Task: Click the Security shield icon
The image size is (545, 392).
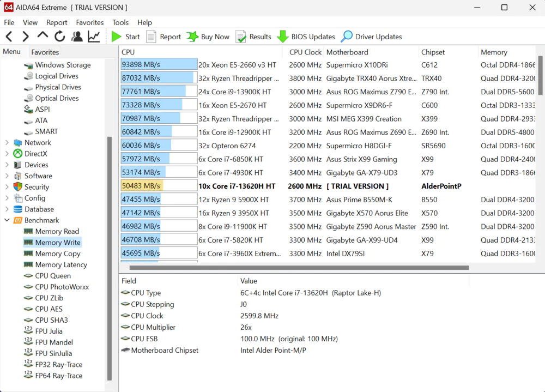Action: pos(18,187)
